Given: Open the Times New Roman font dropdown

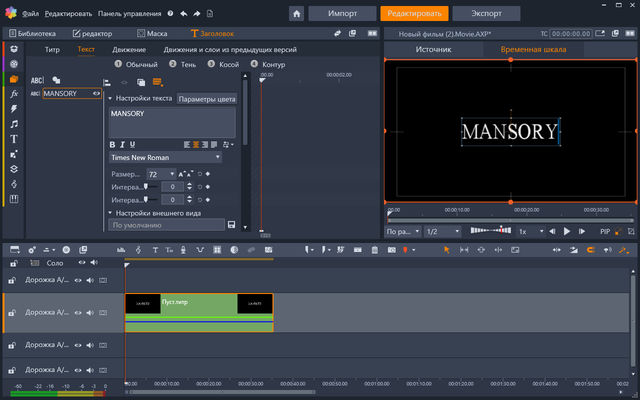Looking at the screenshot, I should (x=165, y=157).
